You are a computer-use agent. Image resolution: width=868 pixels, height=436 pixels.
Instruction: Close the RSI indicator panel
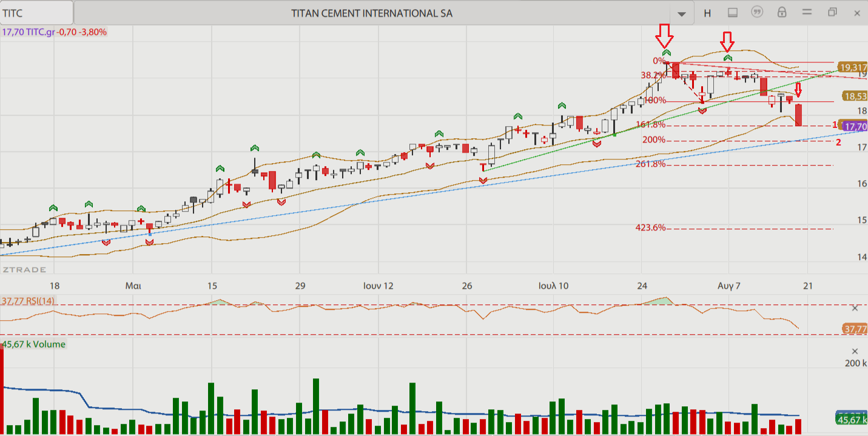855,308
